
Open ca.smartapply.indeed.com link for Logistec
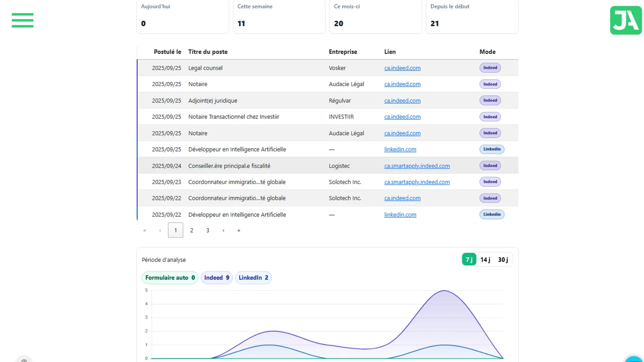[x=417, y=166]
